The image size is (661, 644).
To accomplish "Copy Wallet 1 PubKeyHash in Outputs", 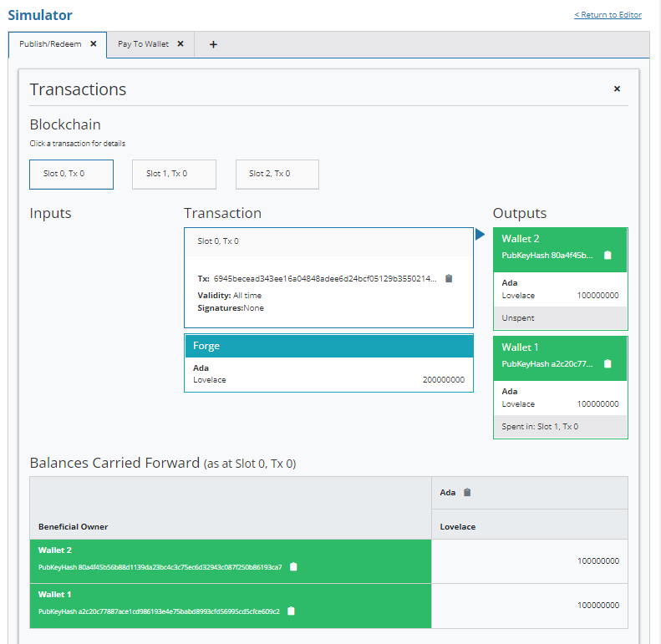I will pos(608,364).
